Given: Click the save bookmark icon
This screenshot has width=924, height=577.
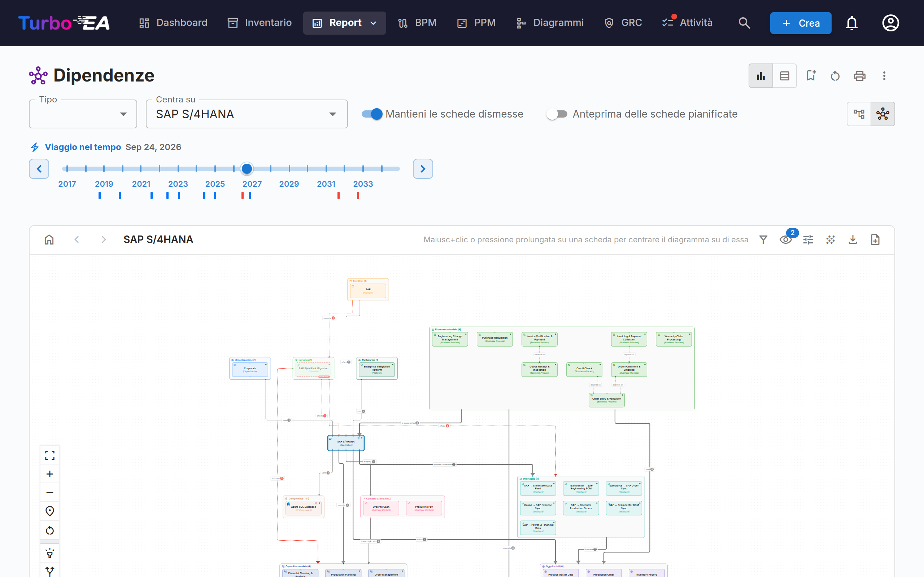Looking at the screenshot, I should click(x=811, y=76).
